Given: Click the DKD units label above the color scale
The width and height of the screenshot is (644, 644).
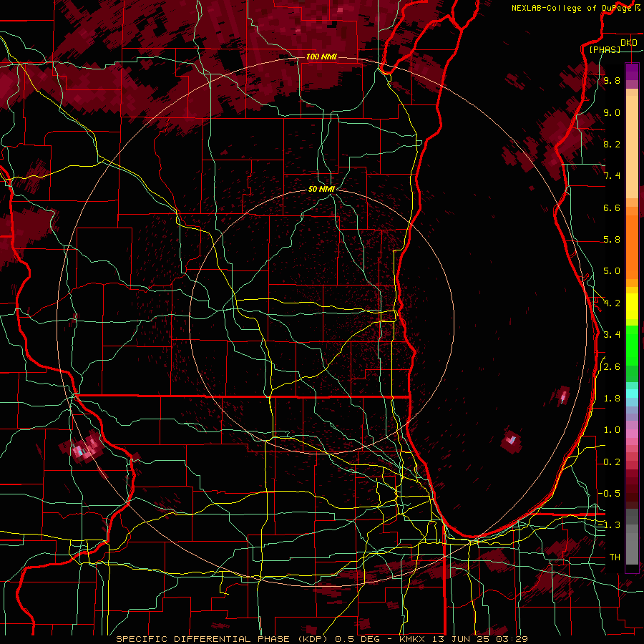Looking at the screenshot, I should [629, 43].
